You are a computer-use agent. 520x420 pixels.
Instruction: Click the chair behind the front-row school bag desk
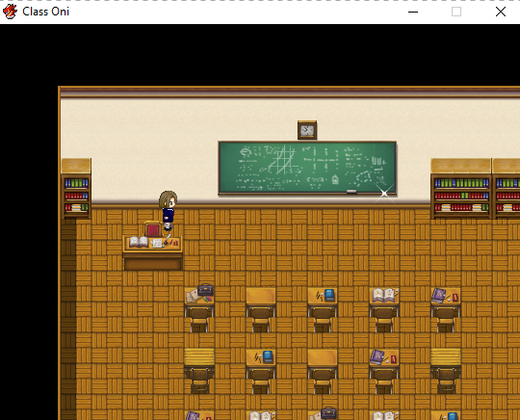tap(199, 320)
